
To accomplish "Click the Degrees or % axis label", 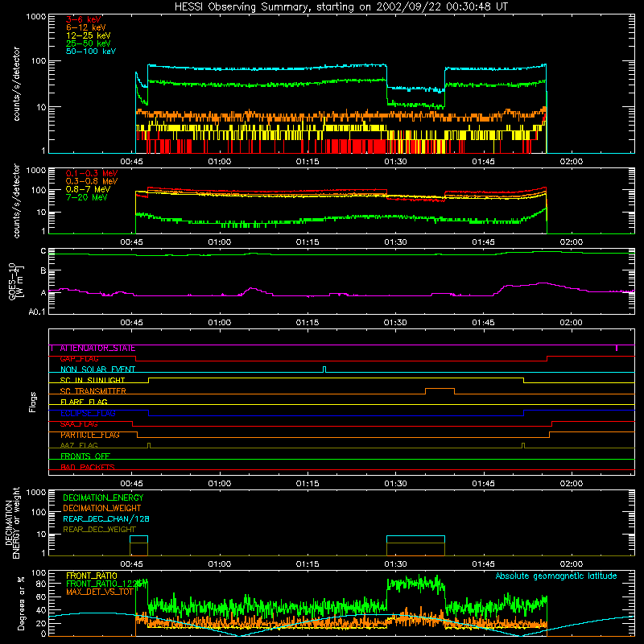I will [x=21, y=603].
